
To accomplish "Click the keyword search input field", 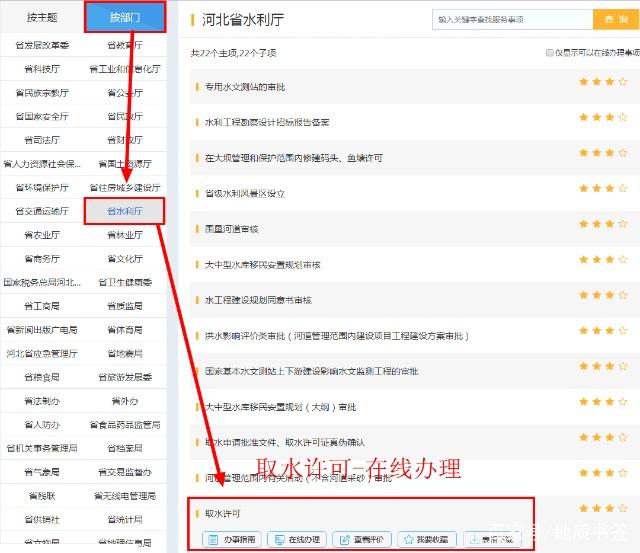I will tap(512, 19).
